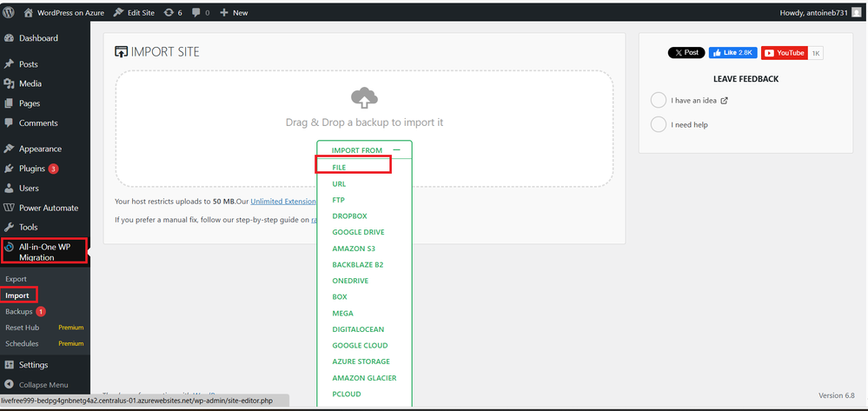Go to the Export submenu
The width and height of the screenshot is (868, 411).
point(16,279)
